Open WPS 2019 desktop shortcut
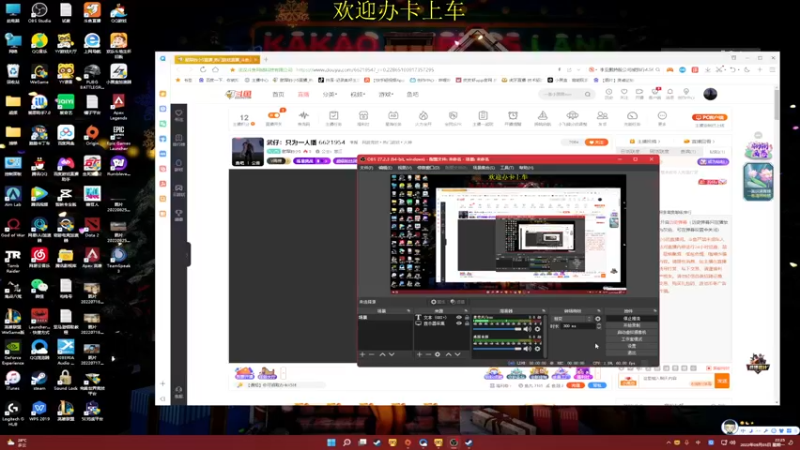Viewport: 800px width, 450px height. [39, 411]
